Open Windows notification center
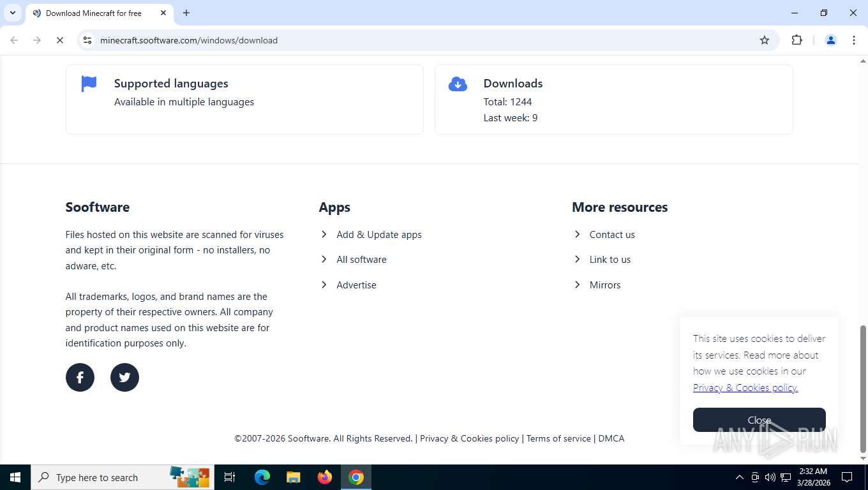This screenshot has width=868, height=490. [x=847, y=477]
